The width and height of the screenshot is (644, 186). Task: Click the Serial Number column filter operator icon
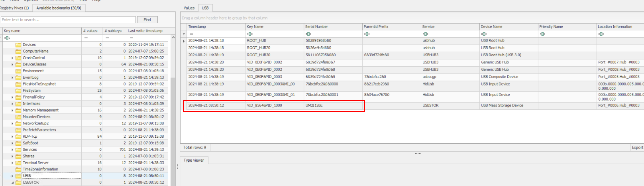click(308, 34)
